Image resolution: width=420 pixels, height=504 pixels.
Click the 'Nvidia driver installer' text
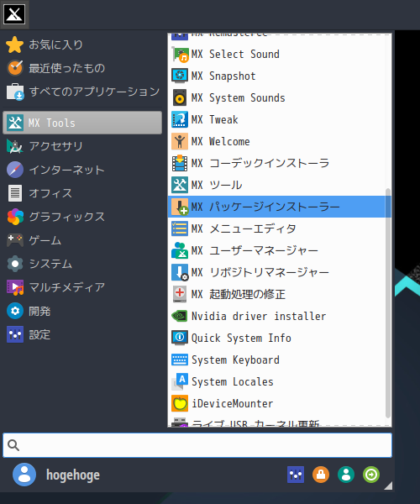[x=259, y=317]
